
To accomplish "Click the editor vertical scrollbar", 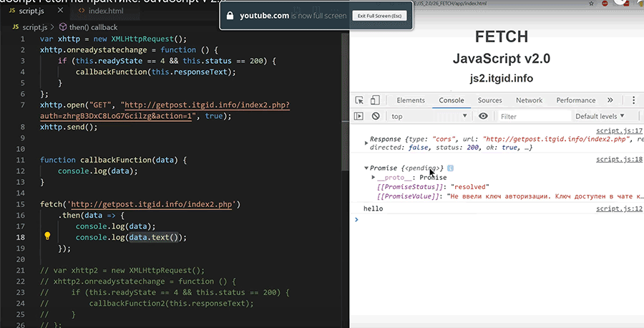I will (x=346, y=102).
